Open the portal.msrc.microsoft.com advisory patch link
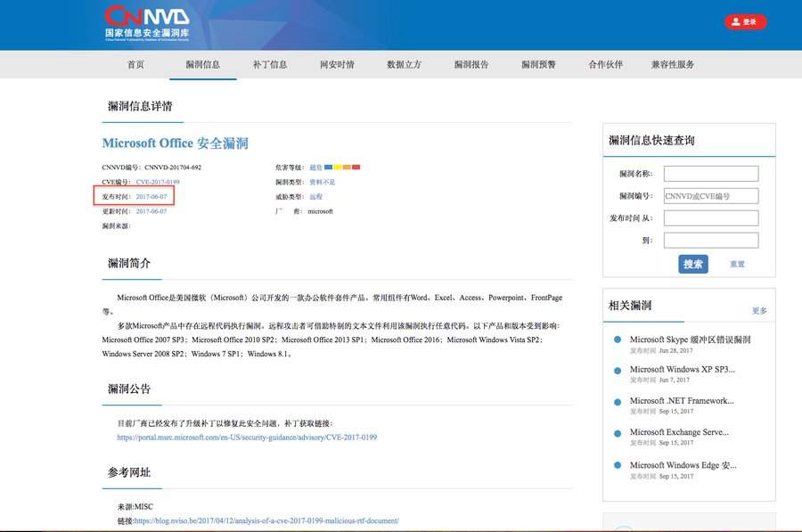The height and width of the screenshot is (532, 802). click(247, 438)
